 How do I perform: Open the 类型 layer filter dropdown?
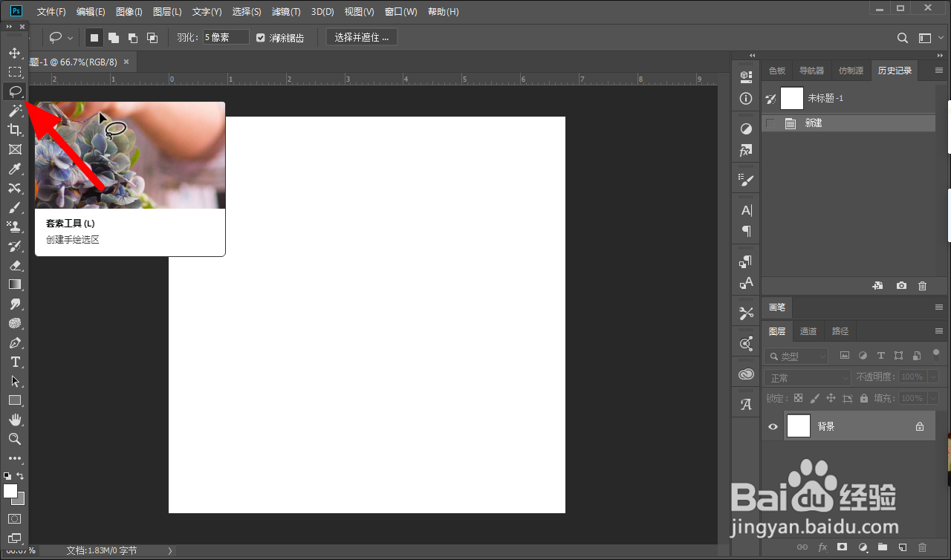796,356
